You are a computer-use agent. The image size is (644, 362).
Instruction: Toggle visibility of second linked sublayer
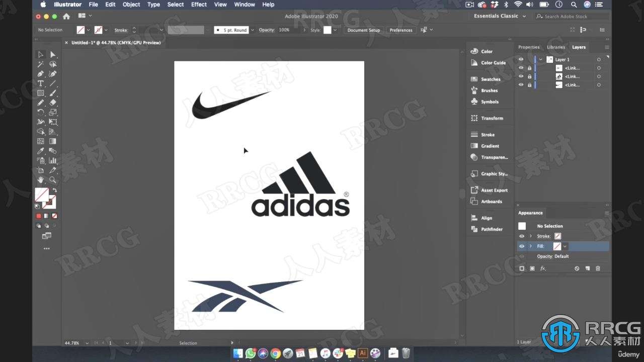[521, 76]
